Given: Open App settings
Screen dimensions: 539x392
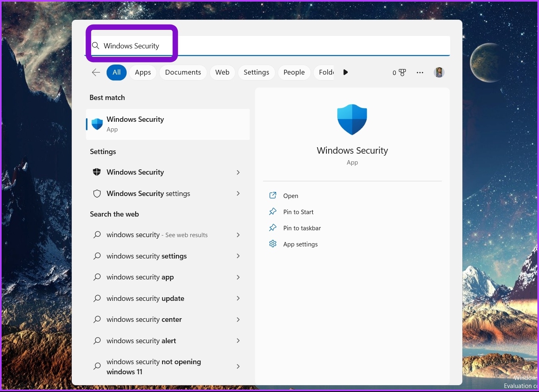Looking at the screenshot, I should [300, 244].
